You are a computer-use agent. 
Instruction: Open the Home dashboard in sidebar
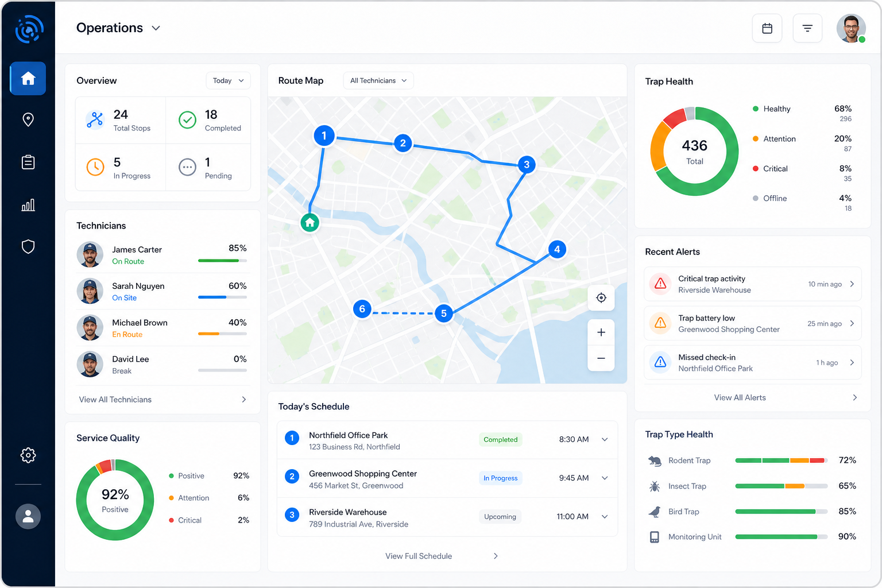click(x=28, y=78)
